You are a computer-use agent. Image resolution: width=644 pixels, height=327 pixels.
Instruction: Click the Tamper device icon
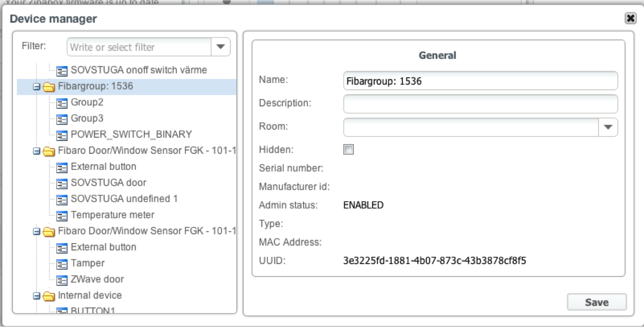coord(62,264)
